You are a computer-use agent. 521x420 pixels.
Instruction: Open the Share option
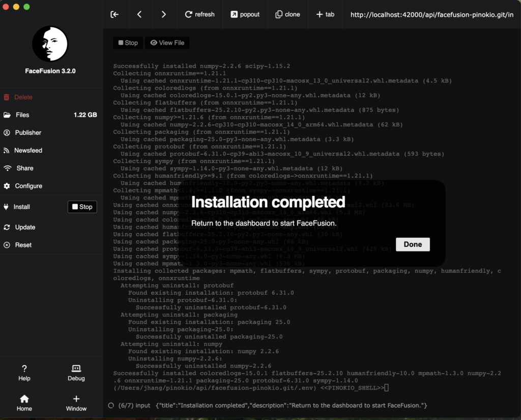coord(25,169)
